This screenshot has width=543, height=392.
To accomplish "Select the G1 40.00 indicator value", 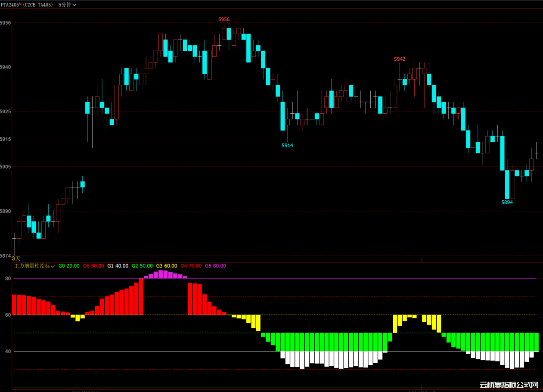I will click(x=118, y=266).
